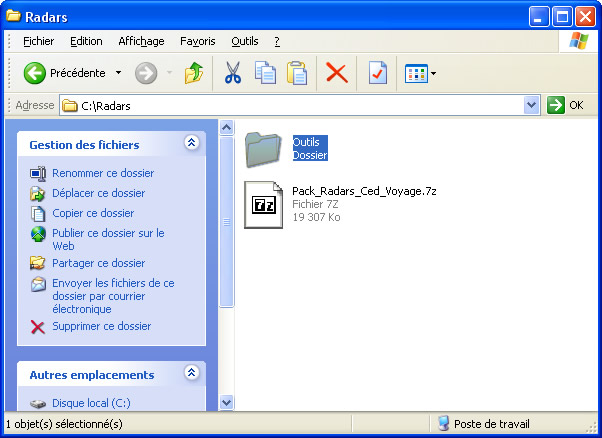602x438 pixels.
Task: Maximize the Radars window
Action: tap(562, 17)
